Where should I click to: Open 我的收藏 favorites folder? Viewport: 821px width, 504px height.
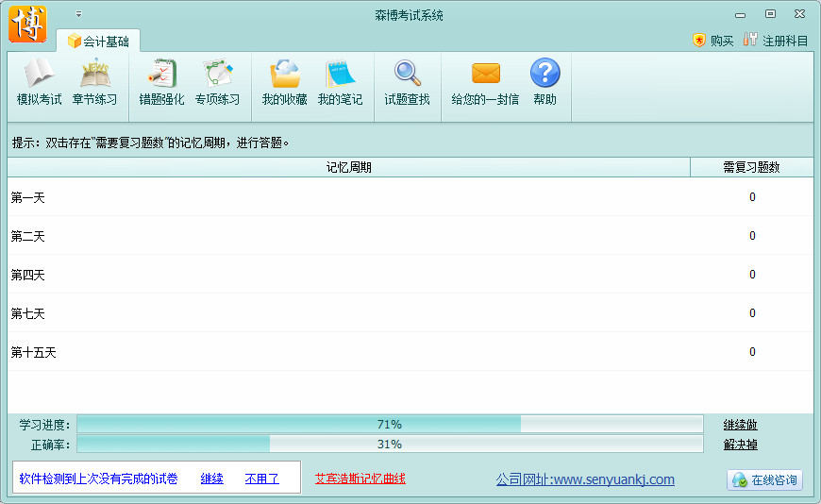click(x=284, y=83)
